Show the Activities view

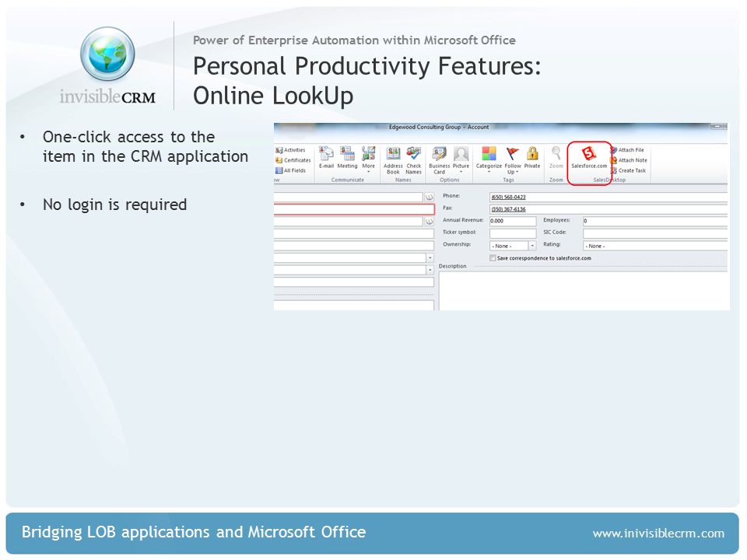290,150
